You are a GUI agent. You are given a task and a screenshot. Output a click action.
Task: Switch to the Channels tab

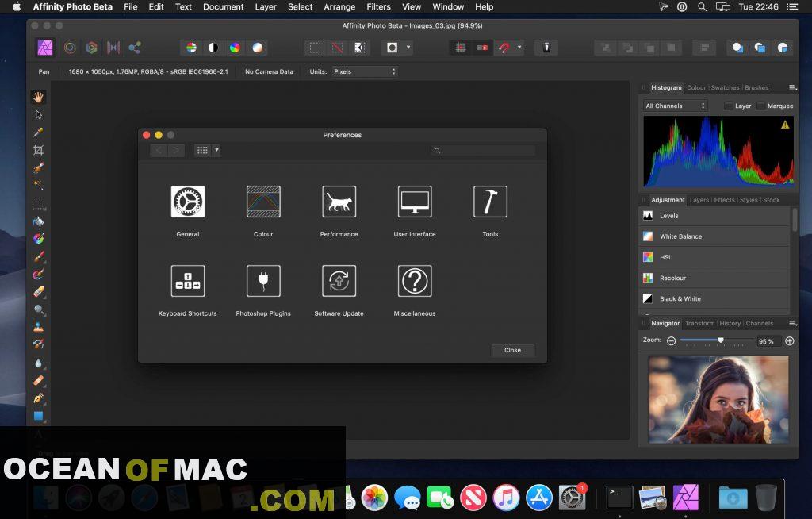click(x=759, y=323)
